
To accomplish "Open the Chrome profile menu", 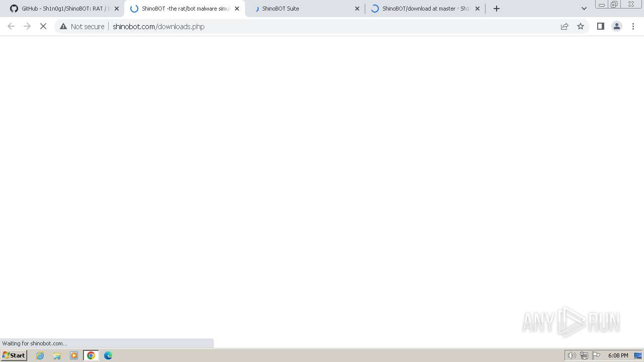I will [617, 26].
